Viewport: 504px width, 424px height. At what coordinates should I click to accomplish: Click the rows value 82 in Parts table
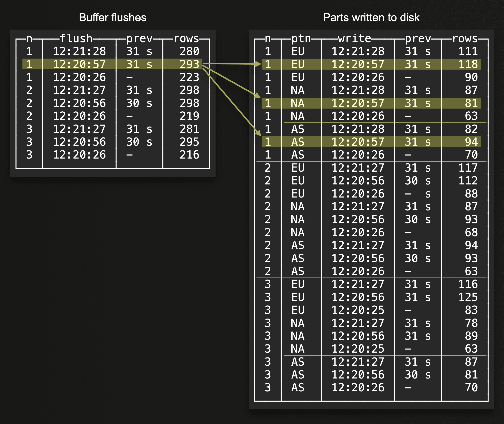pyautogui.click(x=471, y=129)
